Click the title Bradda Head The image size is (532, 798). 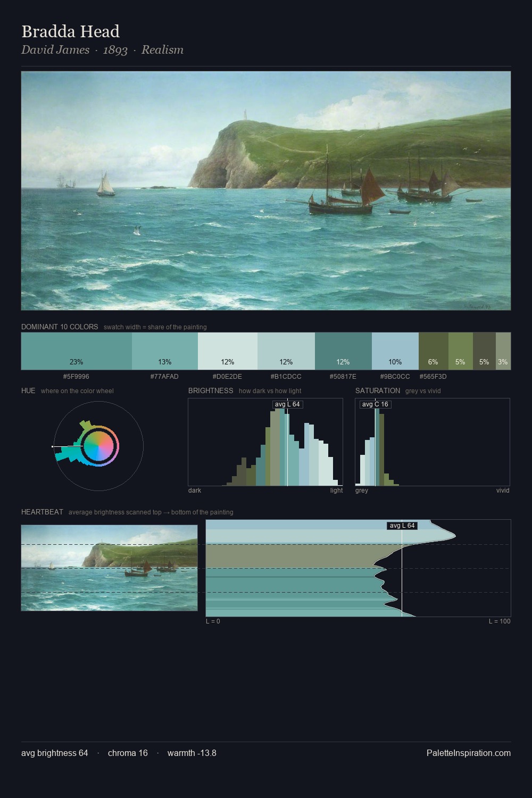click(x=70, y=31)
